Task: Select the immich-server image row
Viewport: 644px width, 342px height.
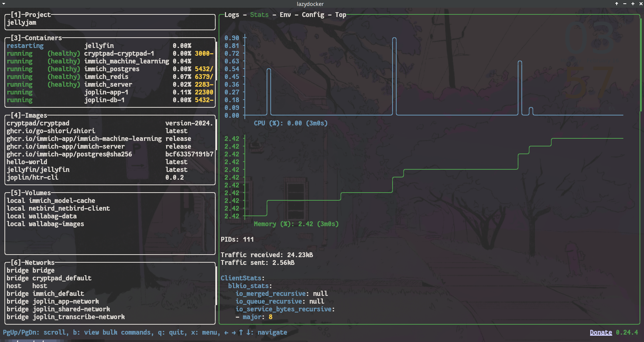Action: [x=110, y=146]
